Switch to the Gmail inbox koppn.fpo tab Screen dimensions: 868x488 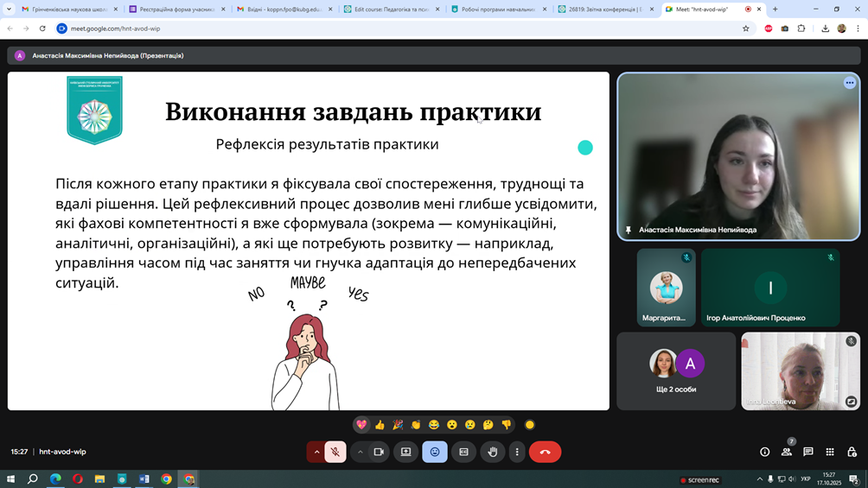[279, 10]
